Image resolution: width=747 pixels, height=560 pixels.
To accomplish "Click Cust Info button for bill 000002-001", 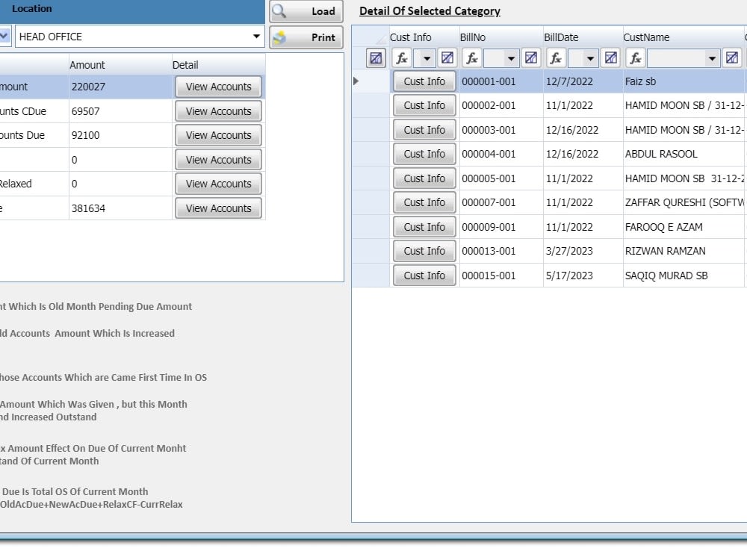I will (424, 105).
